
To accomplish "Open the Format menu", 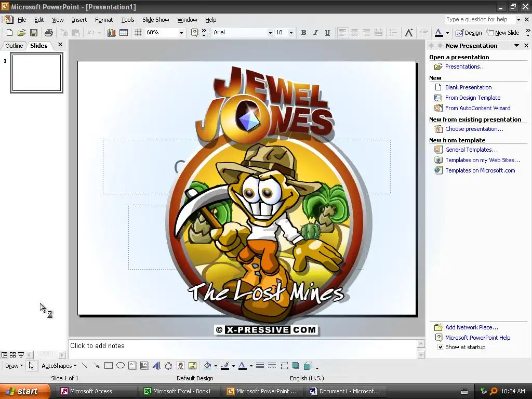I will click(104, 20).
